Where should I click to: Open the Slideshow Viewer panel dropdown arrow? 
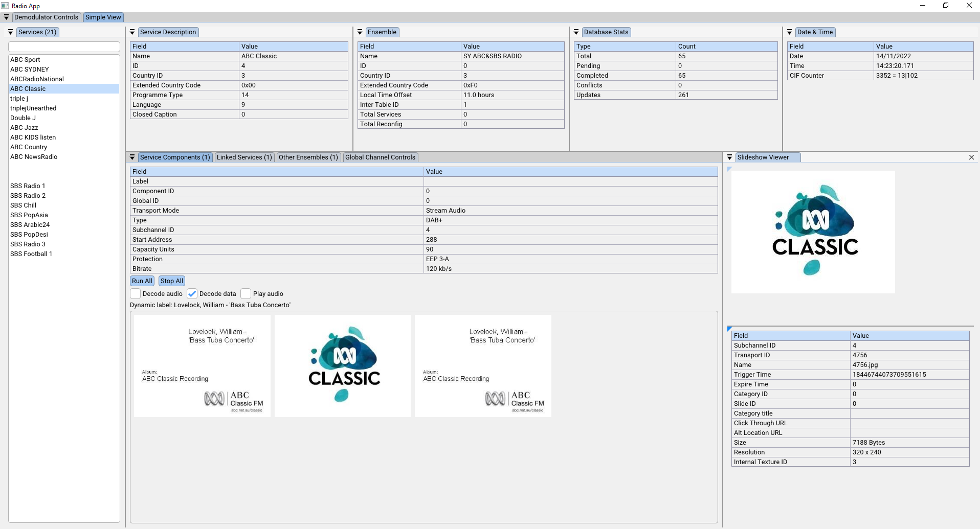(730, 157)
